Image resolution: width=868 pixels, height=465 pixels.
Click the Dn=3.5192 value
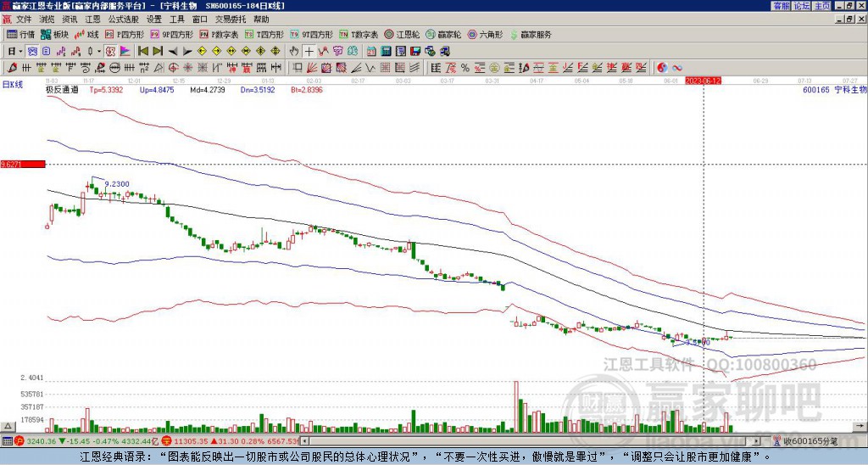[256, 90]
